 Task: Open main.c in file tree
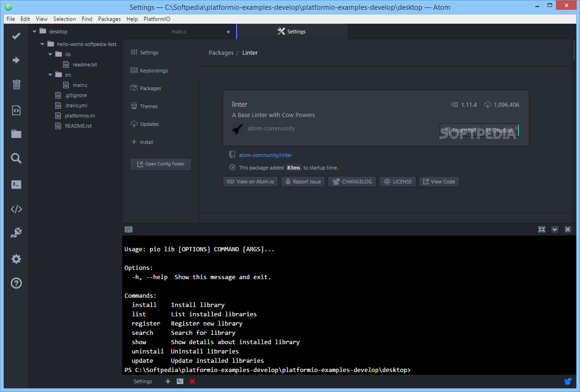[80, 85]
